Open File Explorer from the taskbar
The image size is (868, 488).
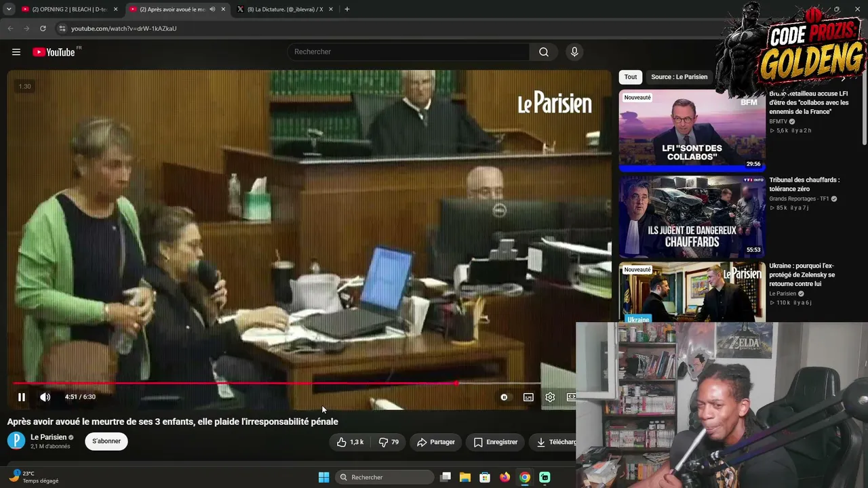coord(465,477)
